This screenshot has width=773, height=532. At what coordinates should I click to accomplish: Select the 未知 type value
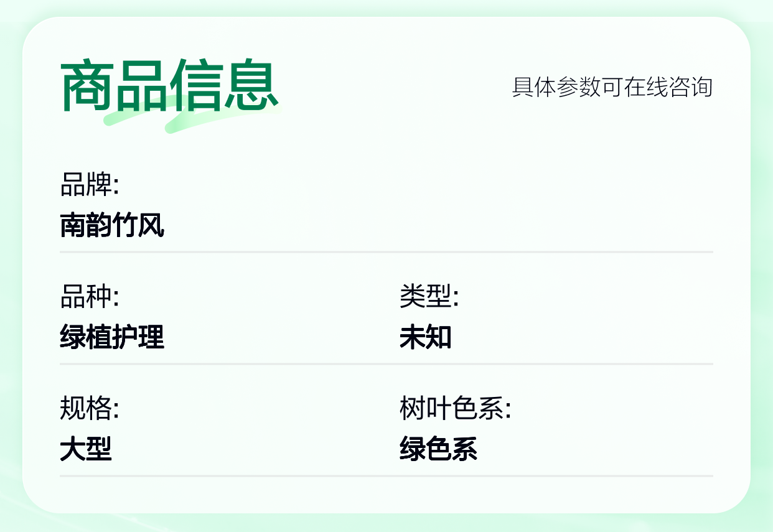(426, 337)
